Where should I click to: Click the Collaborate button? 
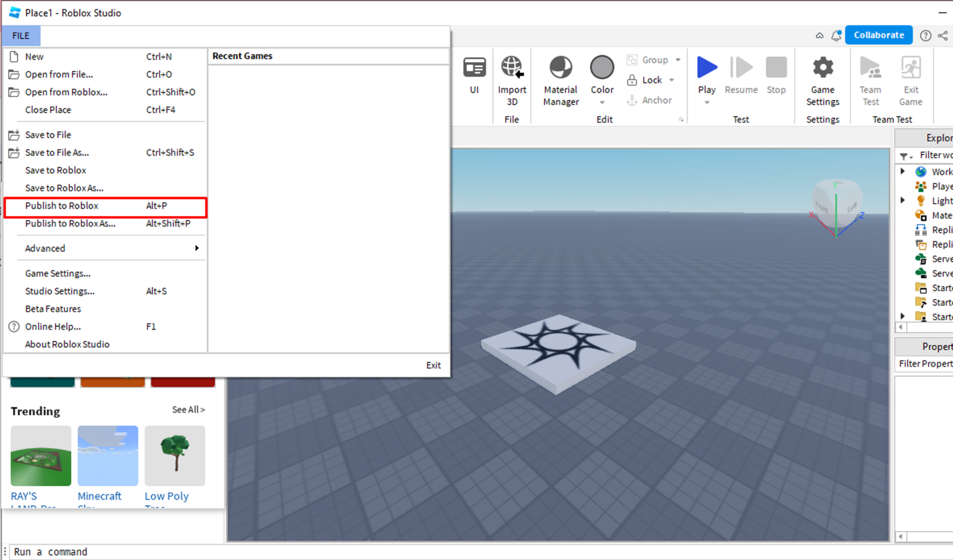[879, 35]
